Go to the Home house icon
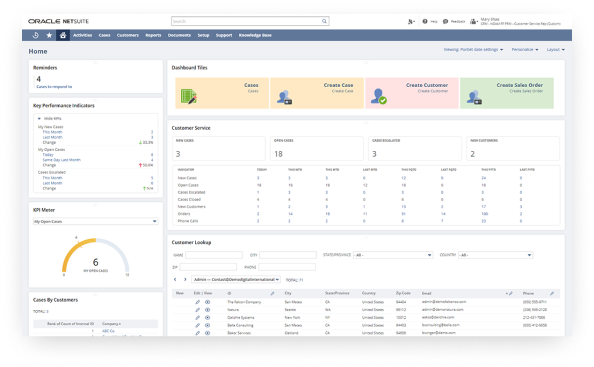The image size is (594, 367). click(63, 35)
